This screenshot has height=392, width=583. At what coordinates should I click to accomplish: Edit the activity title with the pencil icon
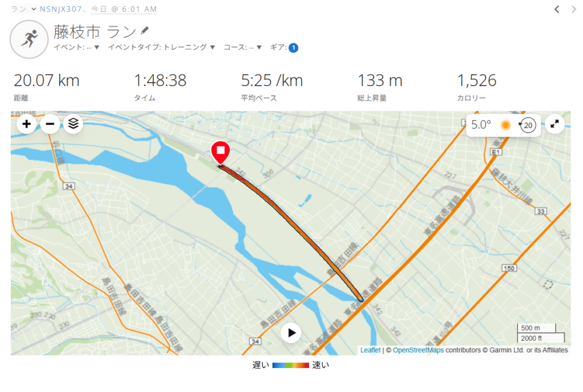[x=145, y=31]
